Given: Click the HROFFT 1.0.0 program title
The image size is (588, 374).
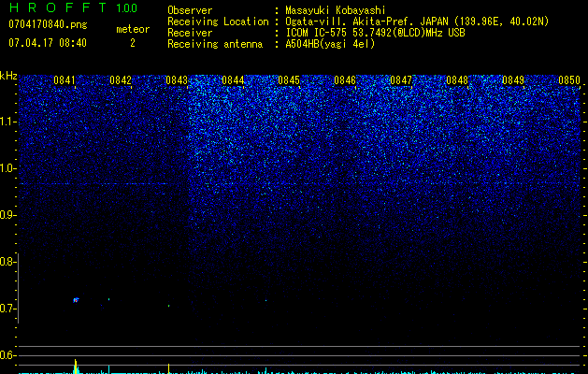Looking at the screenshot, I should [74, 7].
